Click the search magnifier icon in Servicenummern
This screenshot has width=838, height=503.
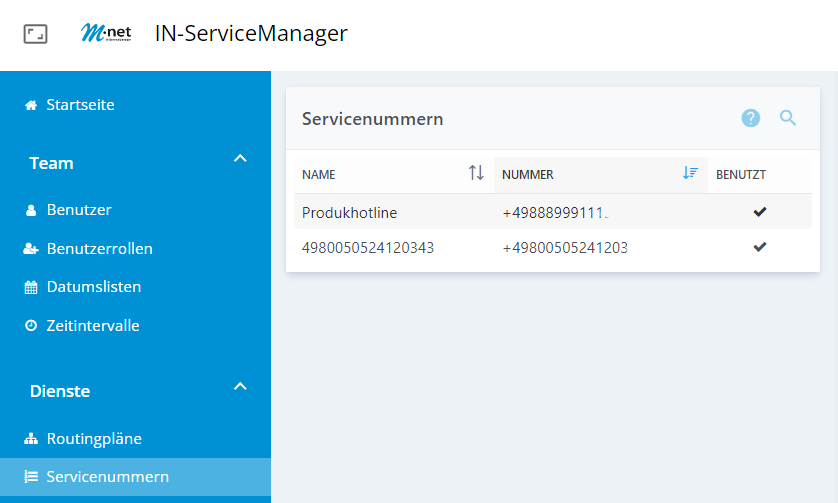click(x=788, y=118)
